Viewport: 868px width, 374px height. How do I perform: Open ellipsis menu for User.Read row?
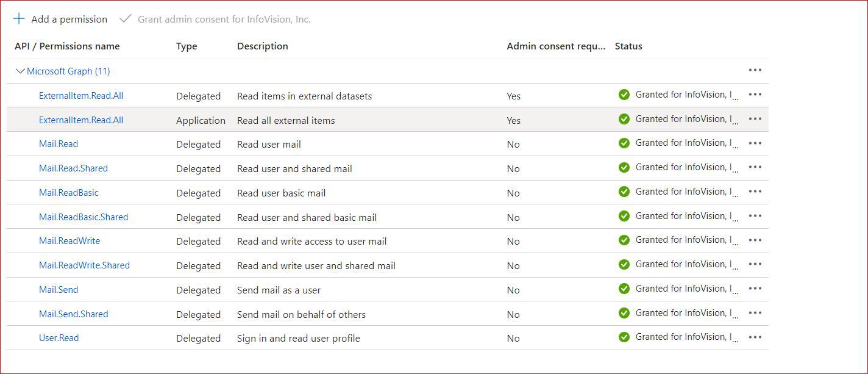coord(755,337)
